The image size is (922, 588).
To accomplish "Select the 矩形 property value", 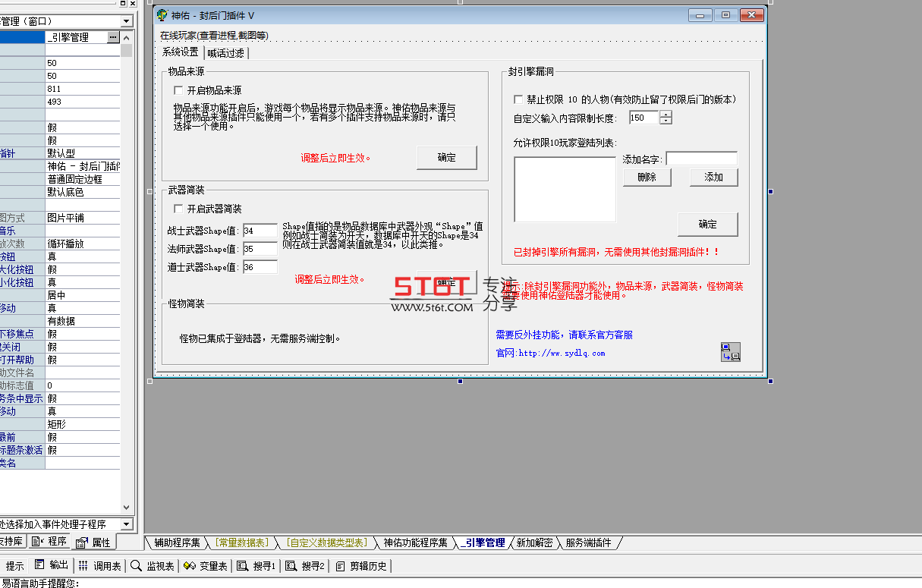I will 83,424.
